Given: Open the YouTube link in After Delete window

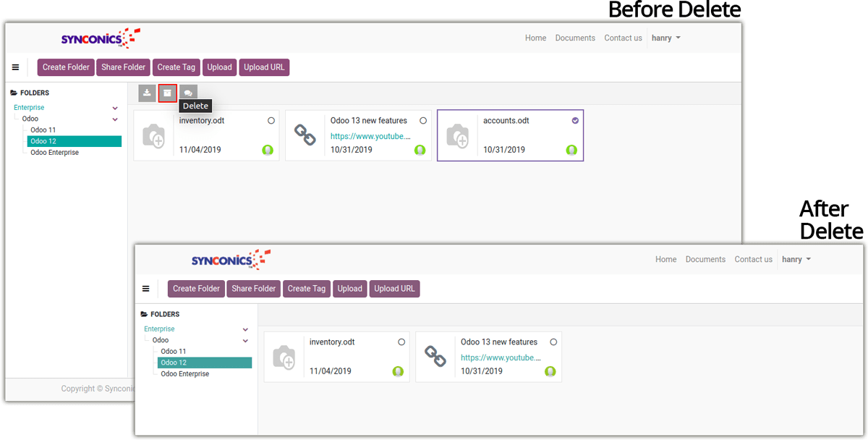Looking at the screenshot, I should pos(501,357).
